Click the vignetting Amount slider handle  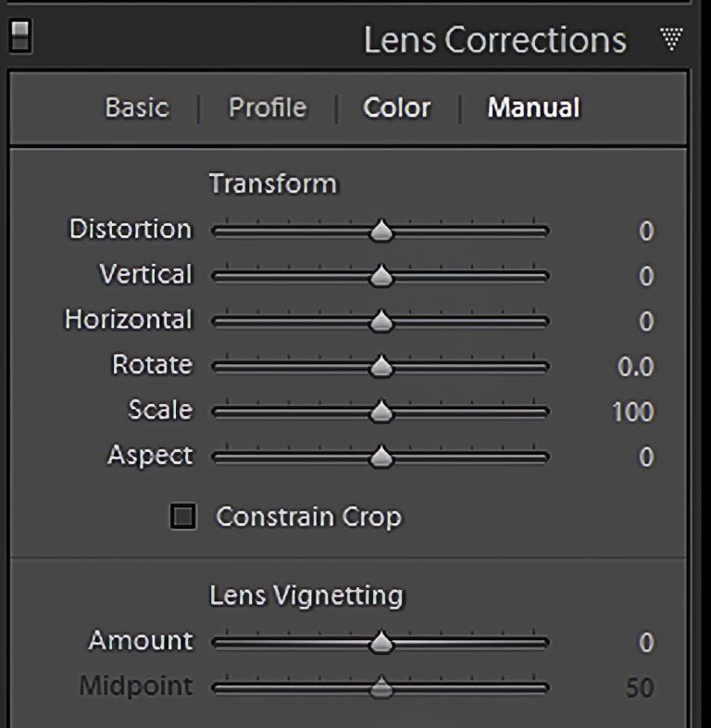(381, 642)
